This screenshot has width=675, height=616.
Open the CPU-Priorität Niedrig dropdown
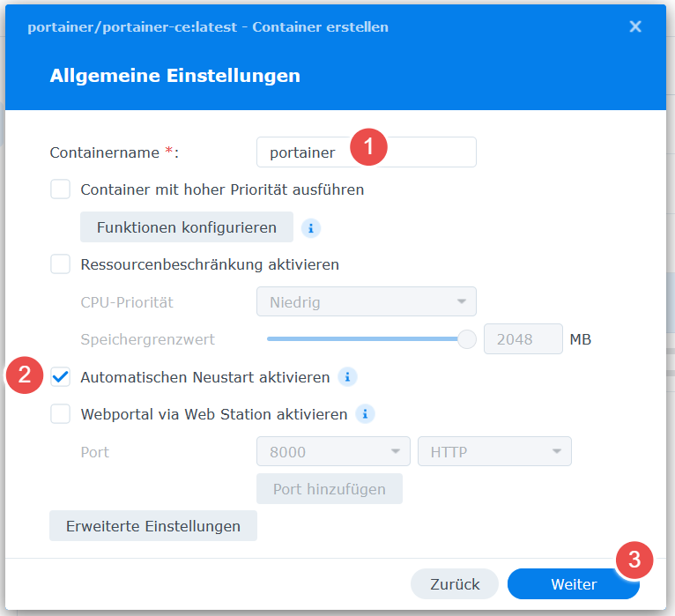[367, 301]
